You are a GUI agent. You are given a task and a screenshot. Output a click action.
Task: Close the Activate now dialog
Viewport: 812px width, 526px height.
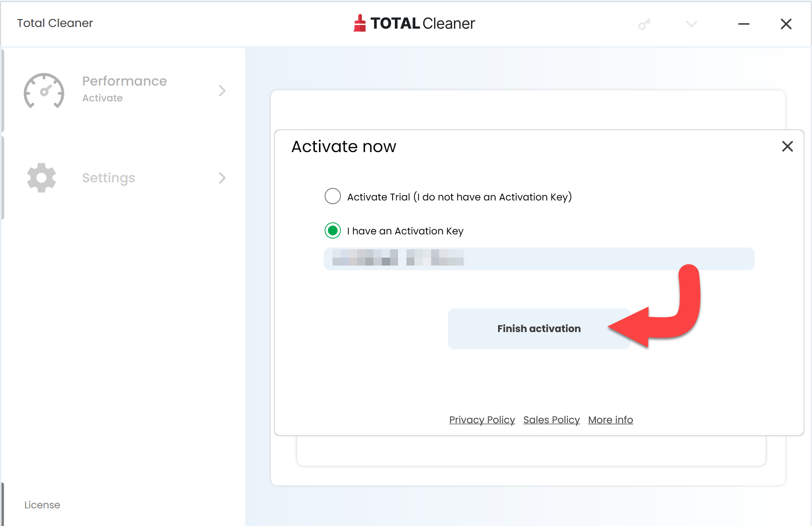(x=787, y=146)
